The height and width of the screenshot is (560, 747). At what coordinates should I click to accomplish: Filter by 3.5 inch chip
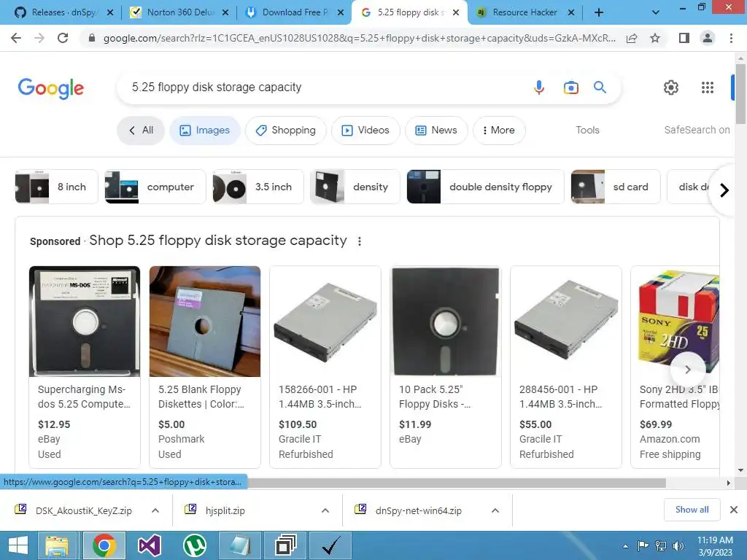[x=258, y=187]
